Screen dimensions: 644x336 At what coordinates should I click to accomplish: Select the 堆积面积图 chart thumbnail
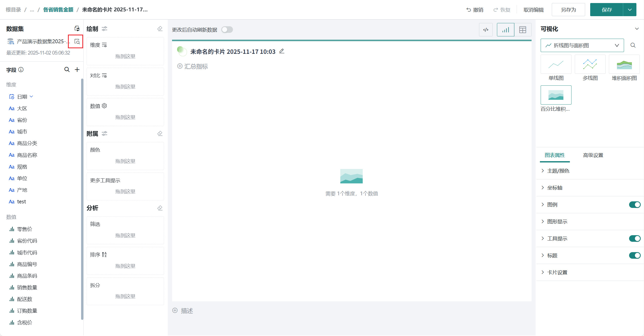(624, 65)
